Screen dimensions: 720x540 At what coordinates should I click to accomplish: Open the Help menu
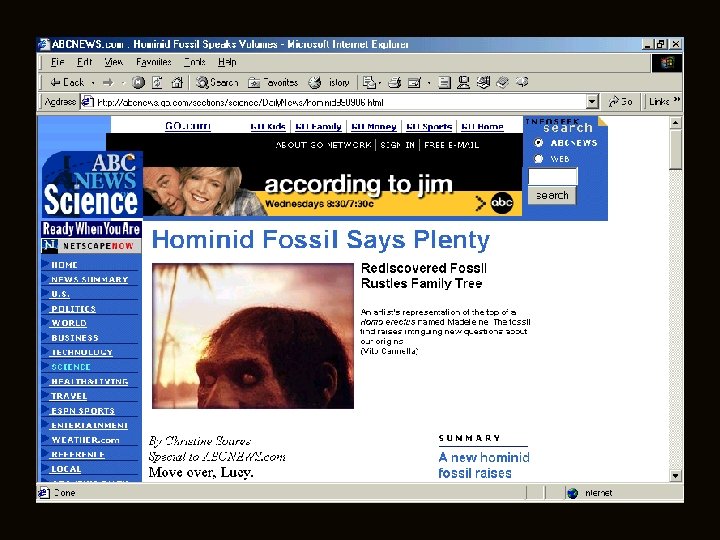click(x=227, y=62)
